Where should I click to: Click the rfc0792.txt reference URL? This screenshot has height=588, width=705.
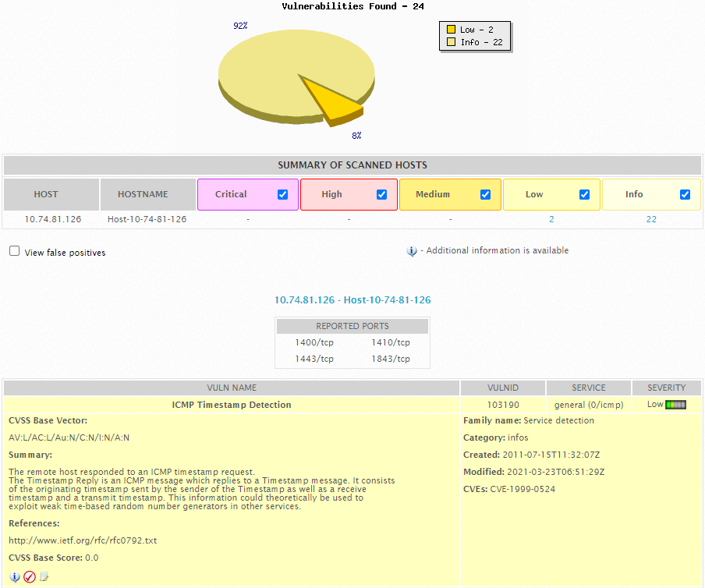pos(83,540)
